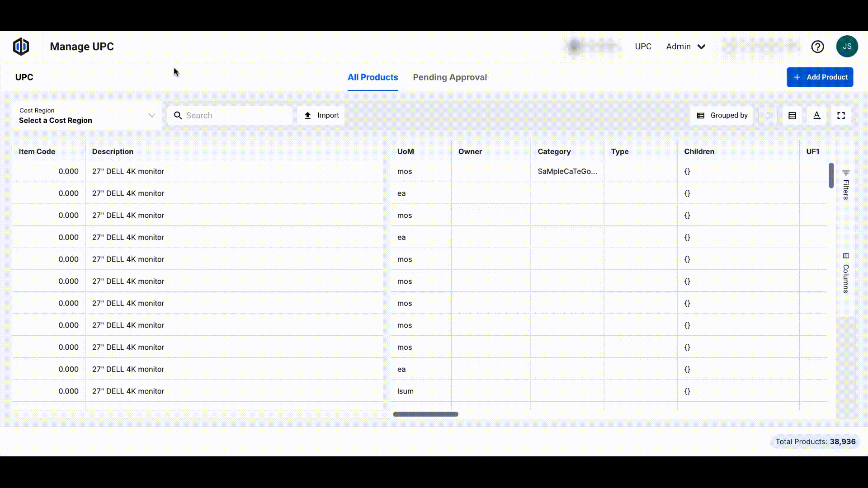Click the Import button
The width and height of the screenshot is (868, 488).
(321, 116)
